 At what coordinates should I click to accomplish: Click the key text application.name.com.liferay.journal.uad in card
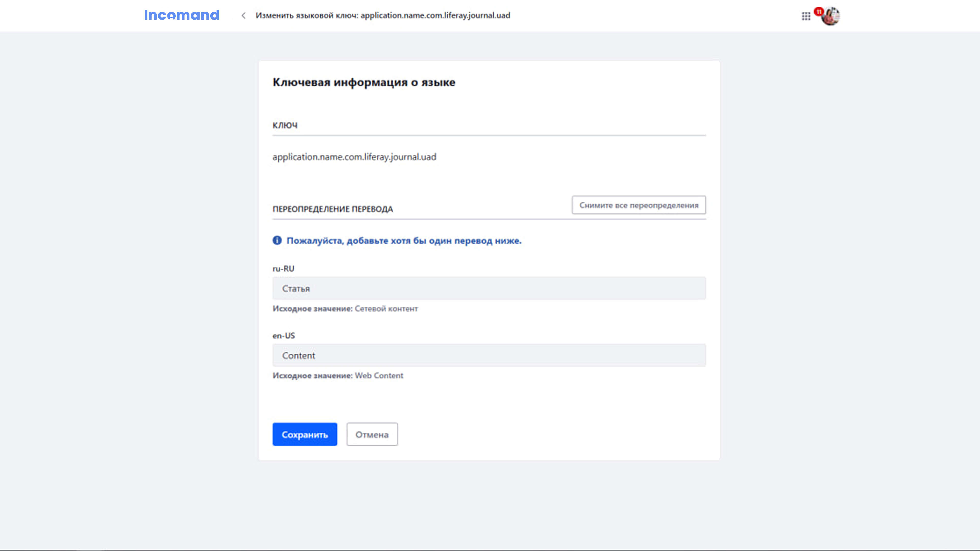[354, 157]
